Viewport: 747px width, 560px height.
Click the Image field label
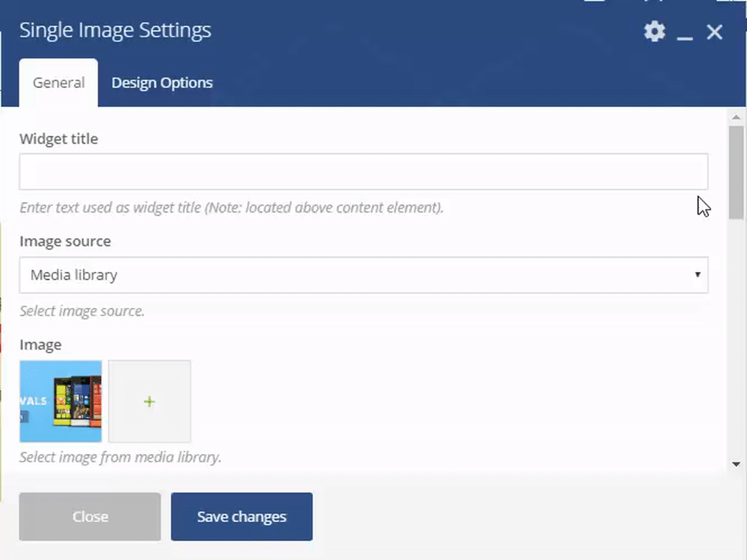tap(40, 345)
